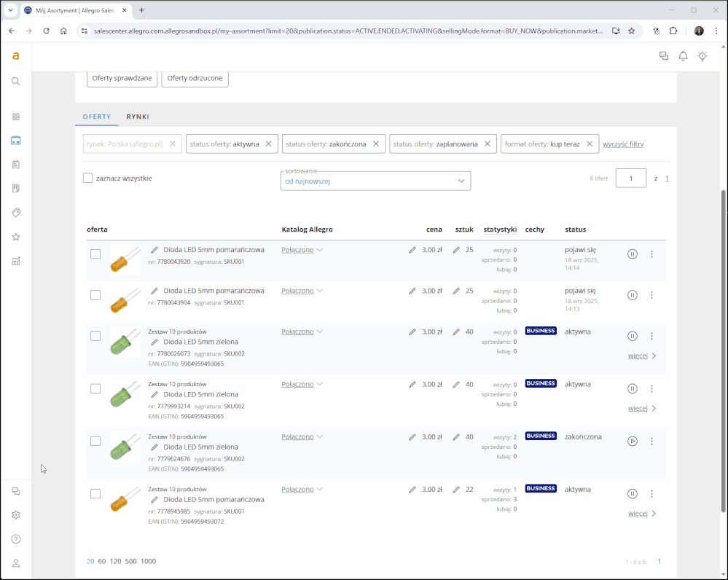Select checkbox for offer 7779993214
The image size is (728, 580).
coord(95,388)
